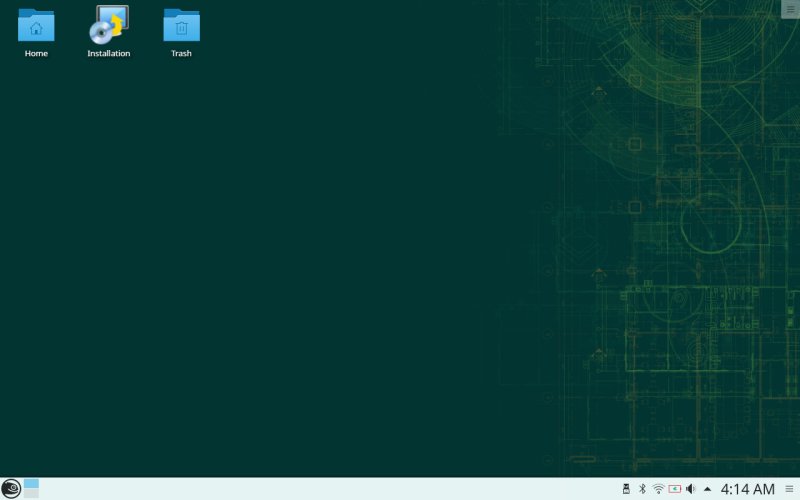Image resolution: width=800 pixels, height=500 pixels.
Task: Open the volume speaker tray icon
Action: (691, 489)
